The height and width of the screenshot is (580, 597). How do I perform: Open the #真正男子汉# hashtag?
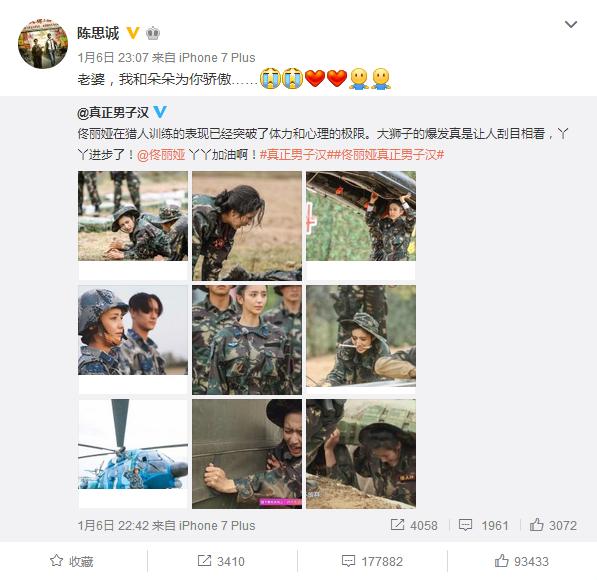(293, 155)
